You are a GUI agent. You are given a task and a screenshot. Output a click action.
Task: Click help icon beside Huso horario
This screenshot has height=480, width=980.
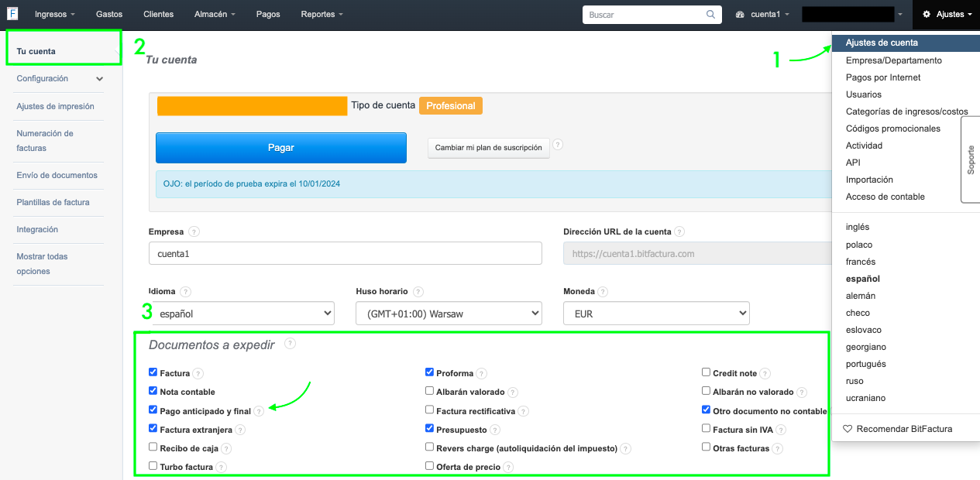pyautogui.click(x=418, y=292)
